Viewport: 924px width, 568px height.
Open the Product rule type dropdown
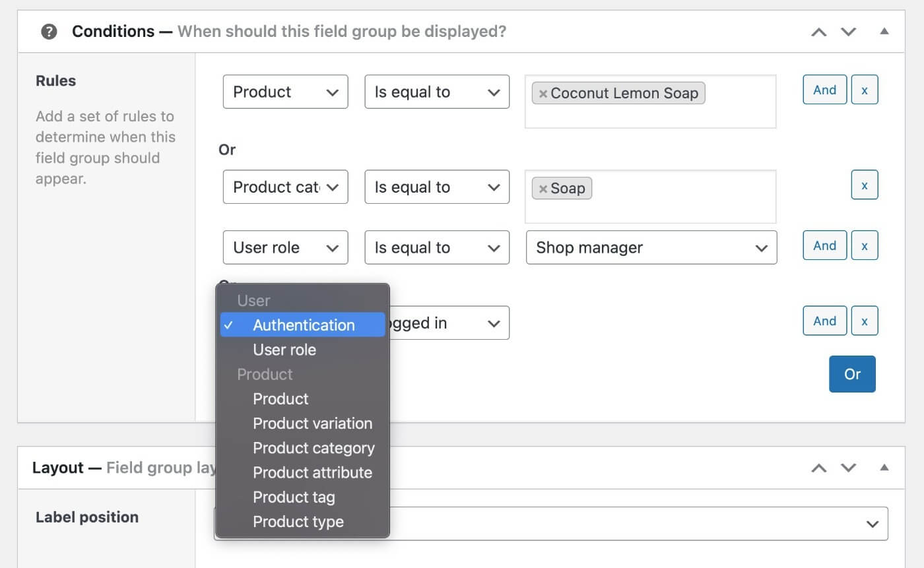286,92
